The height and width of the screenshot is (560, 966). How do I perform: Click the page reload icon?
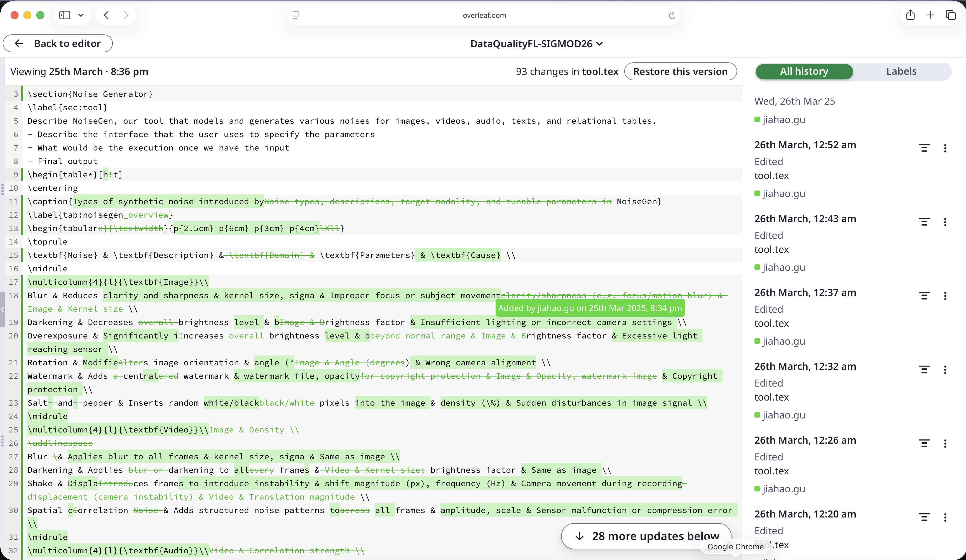point(672,15)
